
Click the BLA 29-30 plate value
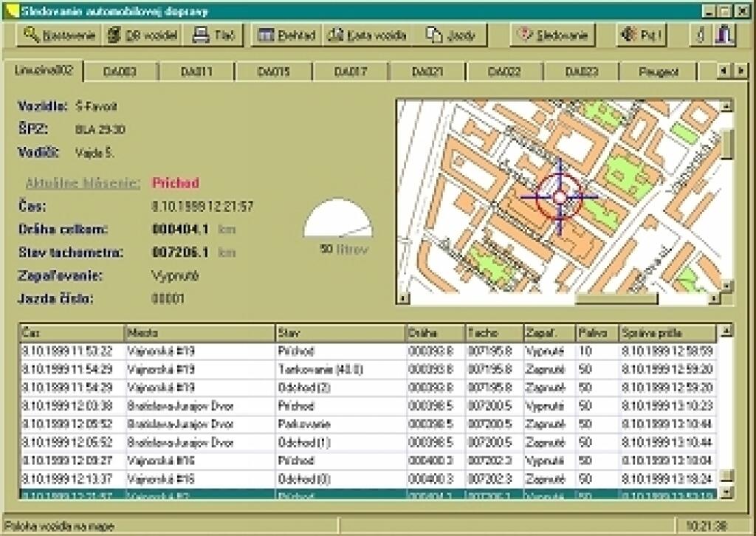(100, 130)
